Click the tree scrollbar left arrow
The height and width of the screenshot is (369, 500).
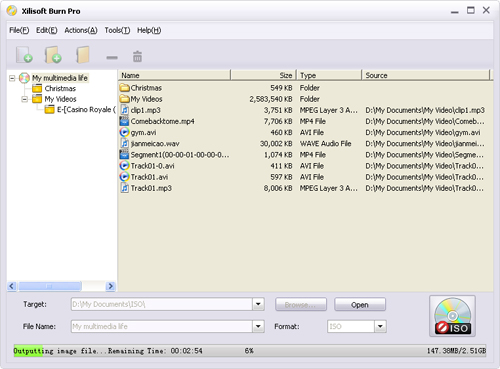click(12, 286)
